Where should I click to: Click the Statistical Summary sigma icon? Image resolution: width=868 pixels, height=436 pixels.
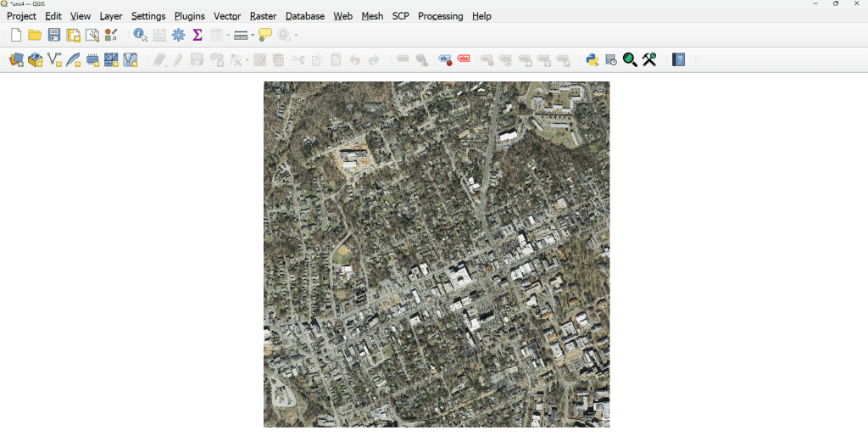click(198, 35)
